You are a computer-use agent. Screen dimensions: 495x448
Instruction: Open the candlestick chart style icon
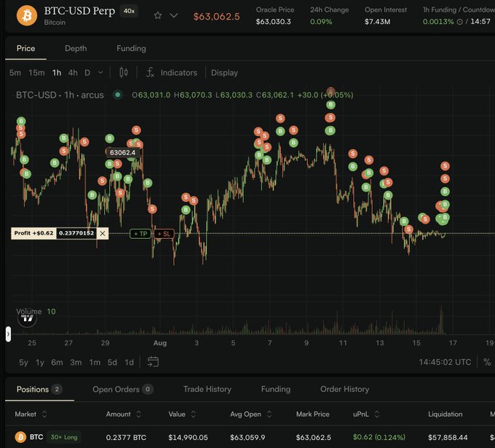pos(124,72)
